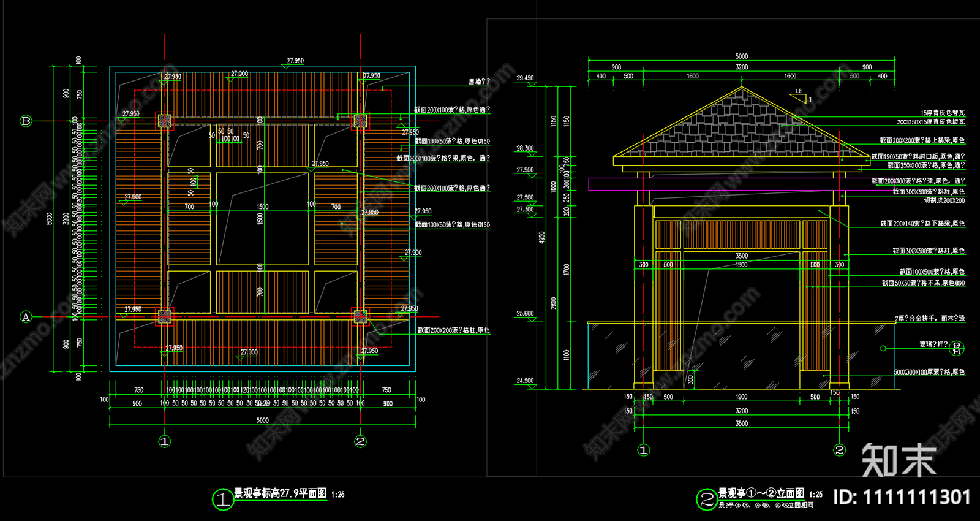Click the "屋檐" label right of the plan
Screen dimensions: 980x521
pyautogui.click(x=480, y=82)
